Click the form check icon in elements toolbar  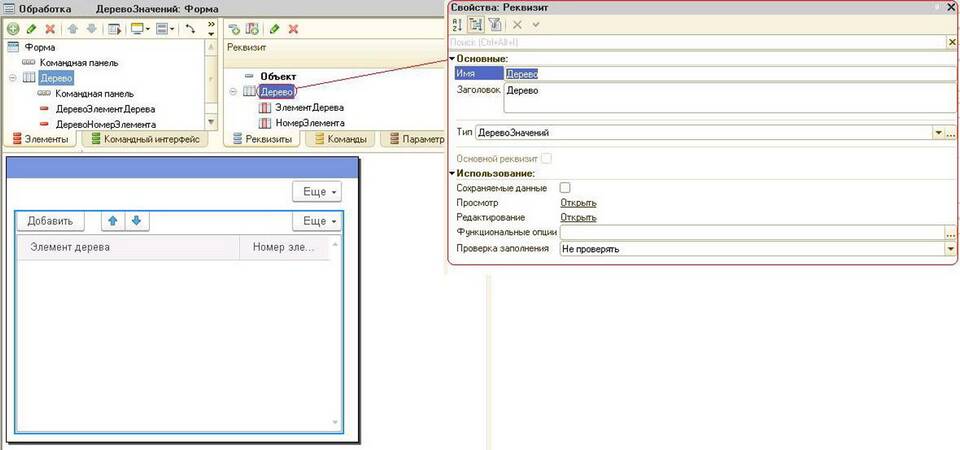(114, 29)
